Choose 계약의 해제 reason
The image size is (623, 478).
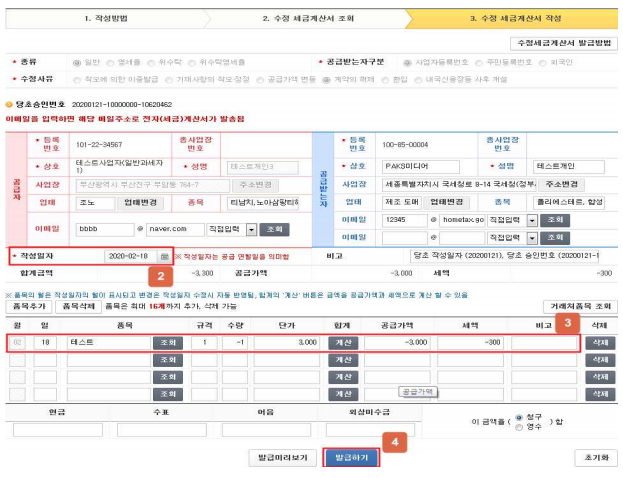326,80
